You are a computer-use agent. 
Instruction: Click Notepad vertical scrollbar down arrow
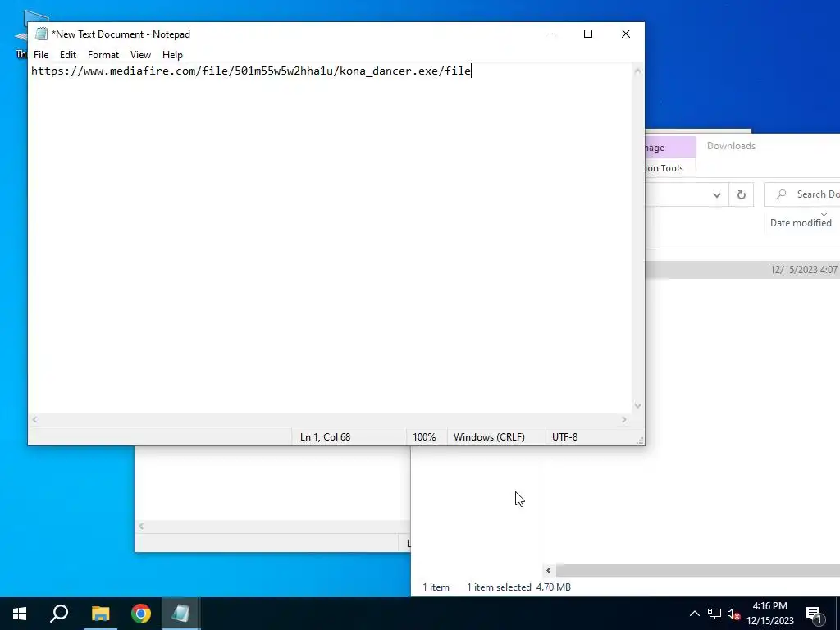click(637, 406)
